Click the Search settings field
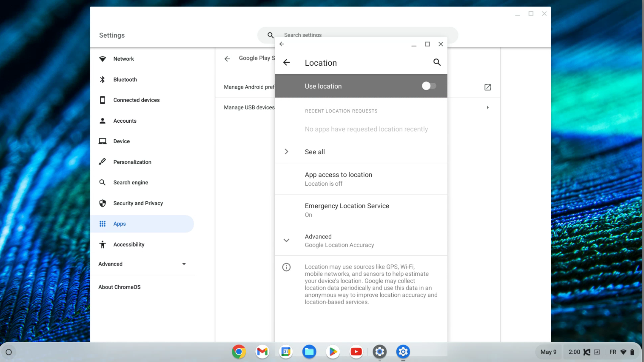This screenshot has width=644, height=362. (x=358, y=35)
